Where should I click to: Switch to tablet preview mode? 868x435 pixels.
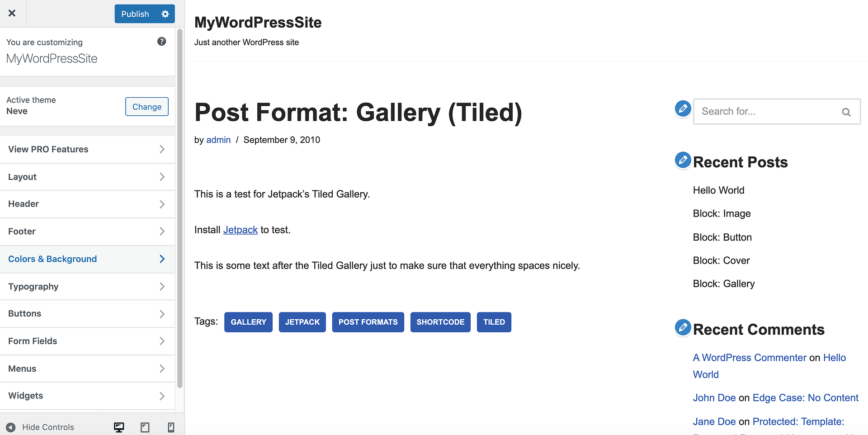[x=145, y=427]
